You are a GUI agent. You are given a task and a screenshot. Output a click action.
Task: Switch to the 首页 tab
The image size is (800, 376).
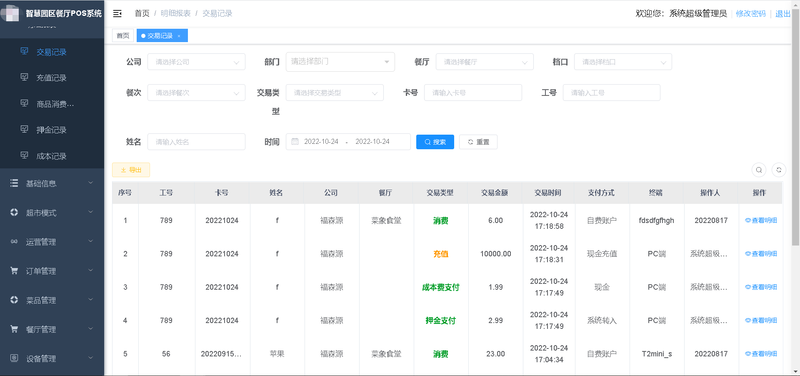point(122,36)
